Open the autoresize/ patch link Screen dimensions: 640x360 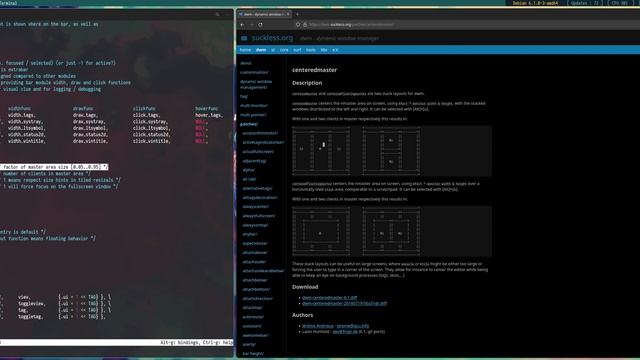253,317
